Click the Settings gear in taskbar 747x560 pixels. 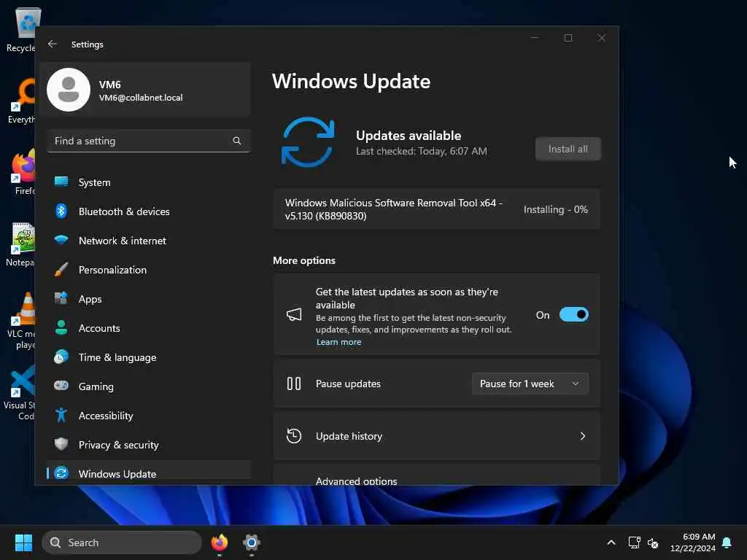[x=251, y=542]
